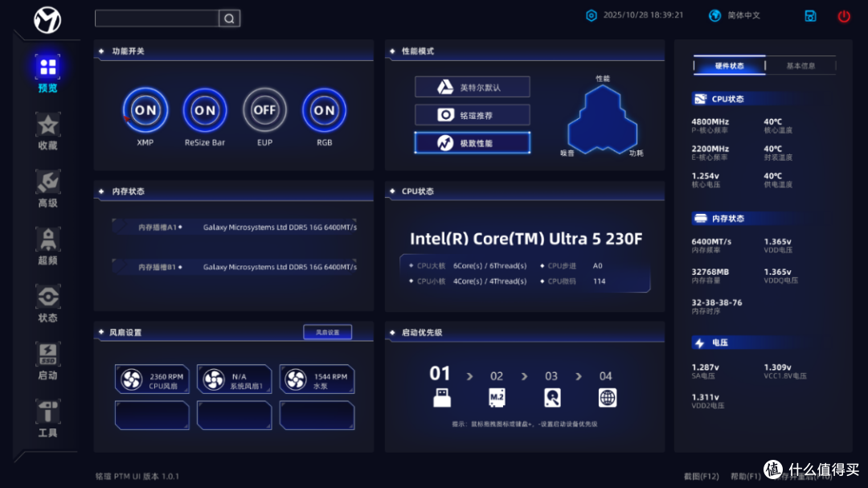The height and width of the screenshot is (488, 868).
Task: Click the 32-38-38-76 memory timing value
Action: click(717, 302)
